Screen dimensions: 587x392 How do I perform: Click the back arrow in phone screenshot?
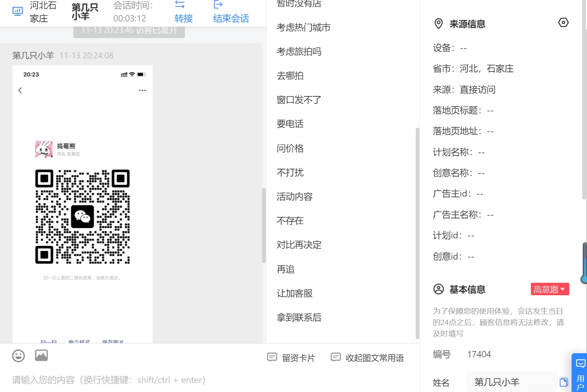click(20, 90)
